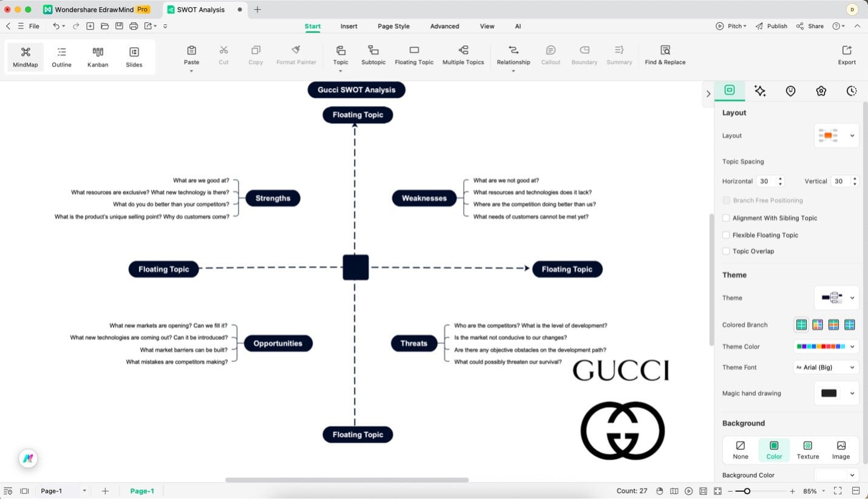Select third Colored Branch option

pyautogui.click(x=833, y=325)
